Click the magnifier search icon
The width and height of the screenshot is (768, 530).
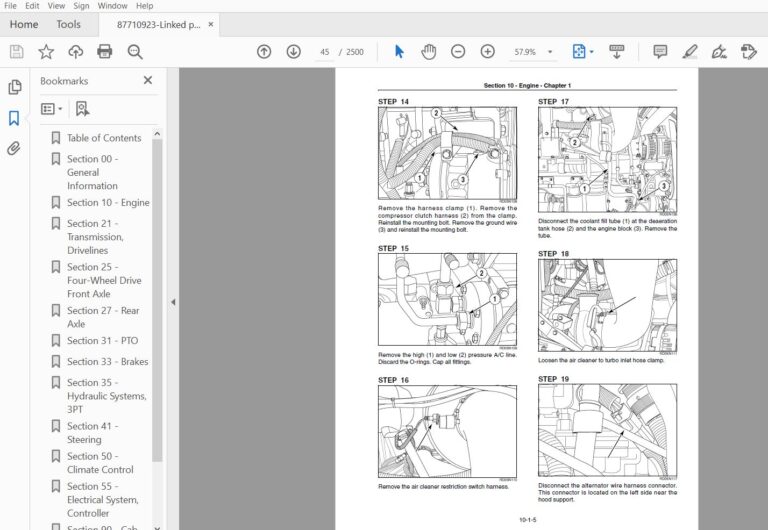pyautogui.click(x=135, y=51)
